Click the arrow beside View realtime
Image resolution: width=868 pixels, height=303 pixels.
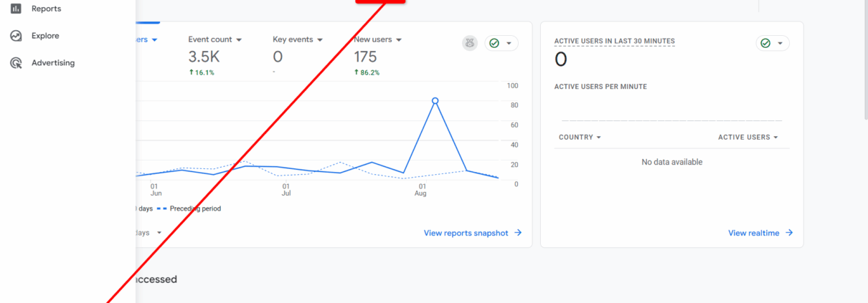tap(788, 233)
